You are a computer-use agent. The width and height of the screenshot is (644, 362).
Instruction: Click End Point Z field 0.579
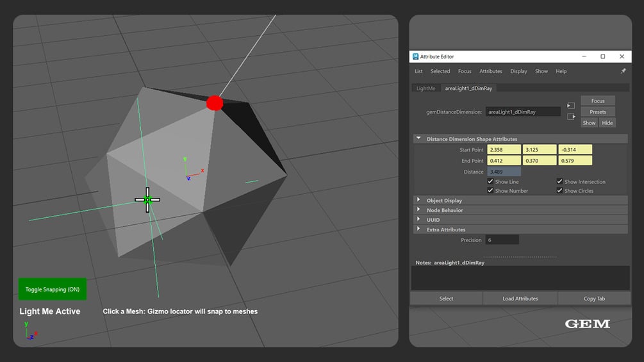pyautogui.click(x=575, y=160)
